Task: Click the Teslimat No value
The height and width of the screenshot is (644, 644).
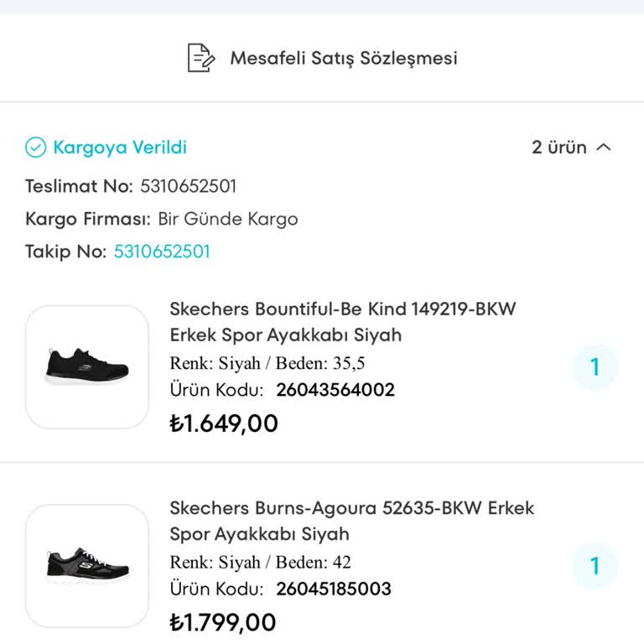Action: click(189, 186)
